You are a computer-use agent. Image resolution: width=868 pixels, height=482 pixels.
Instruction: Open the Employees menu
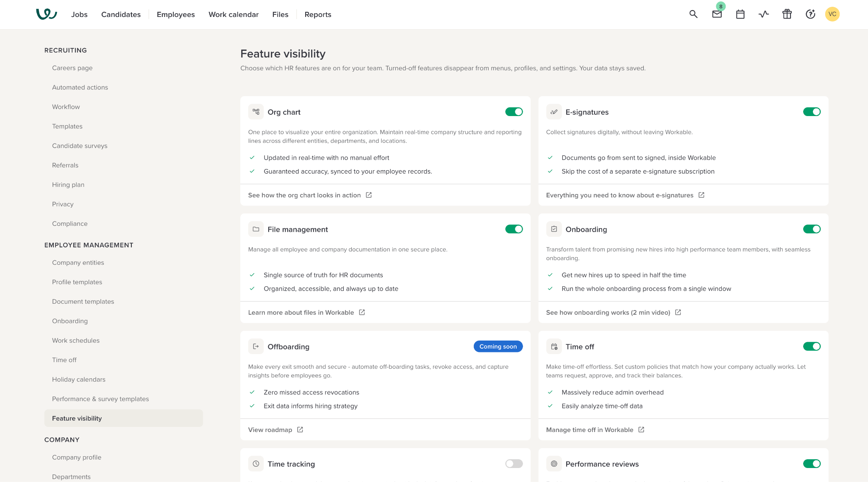[175, 14]
